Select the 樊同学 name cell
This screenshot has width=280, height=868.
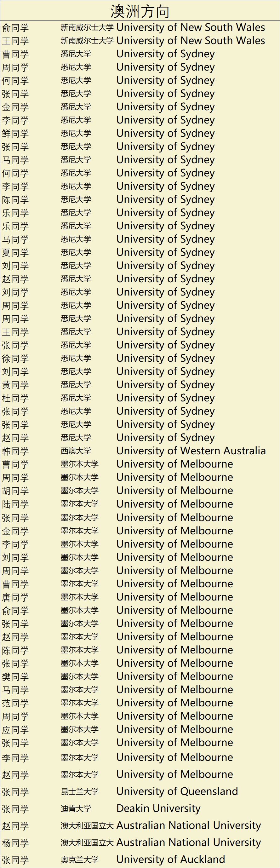coord(15,677)
